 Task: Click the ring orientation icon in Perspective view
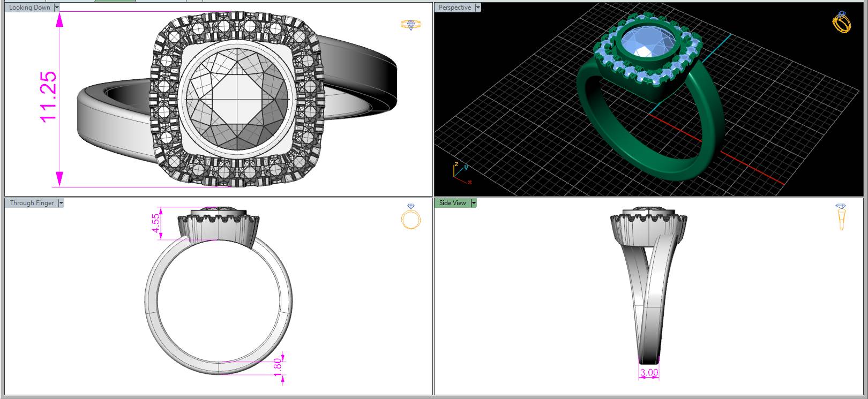pos(841,22)
